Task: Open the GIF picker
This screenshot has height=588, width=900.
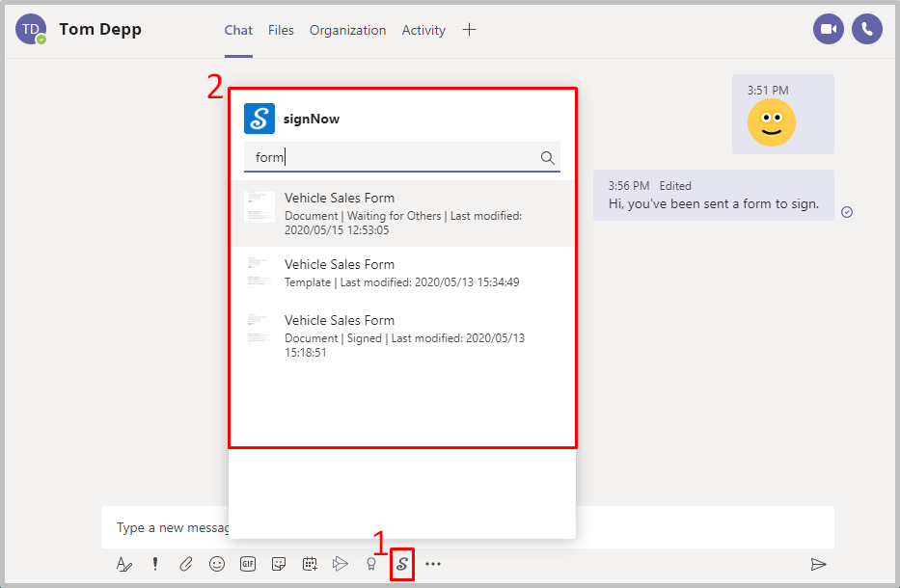Action: (x=248, y=564)
